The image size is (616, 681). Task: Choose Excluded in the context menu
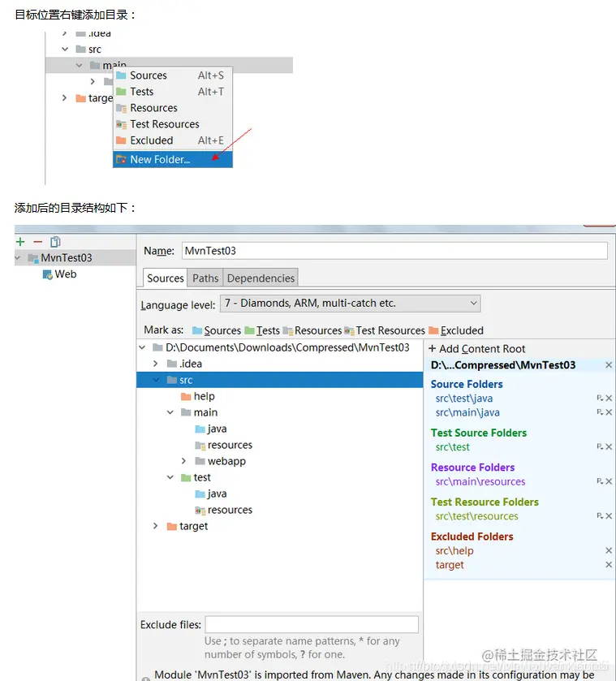[173, 140]
